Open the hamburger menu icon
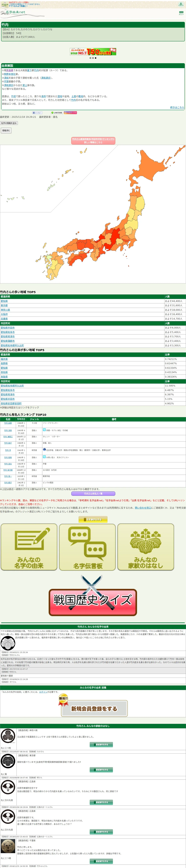Image resolution: width=186 pixels, height=868 pixels. point(181,13)
